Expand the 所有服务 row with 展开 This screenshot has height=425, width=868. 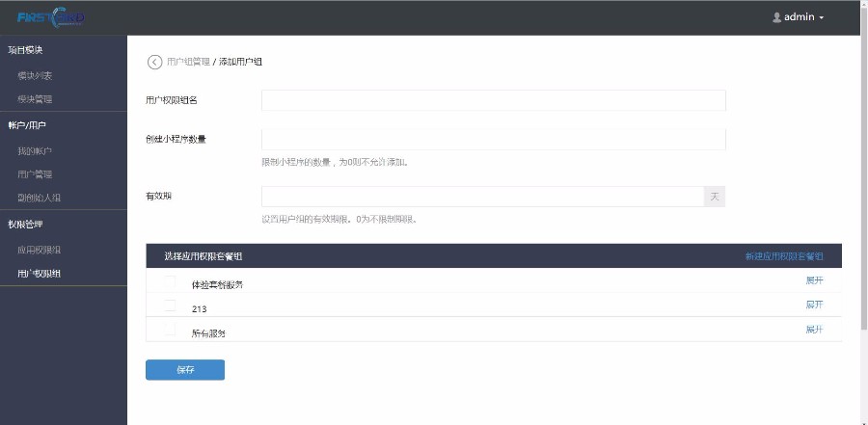click(814, 330)
